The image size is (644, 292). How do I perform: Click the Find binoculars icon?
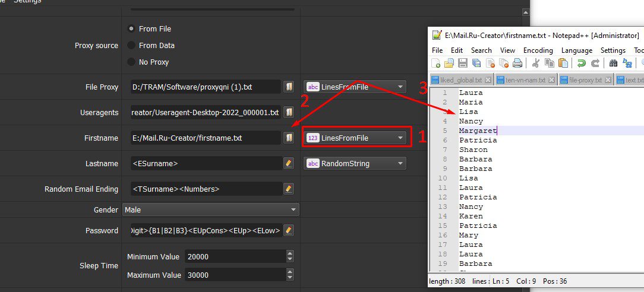614,63
